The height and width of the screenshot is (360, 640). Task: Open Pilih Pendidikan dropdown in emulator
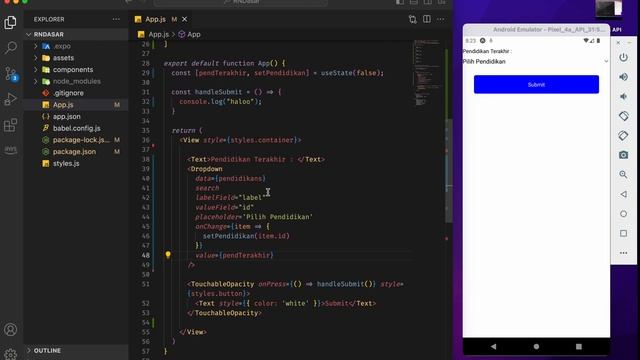536,61
